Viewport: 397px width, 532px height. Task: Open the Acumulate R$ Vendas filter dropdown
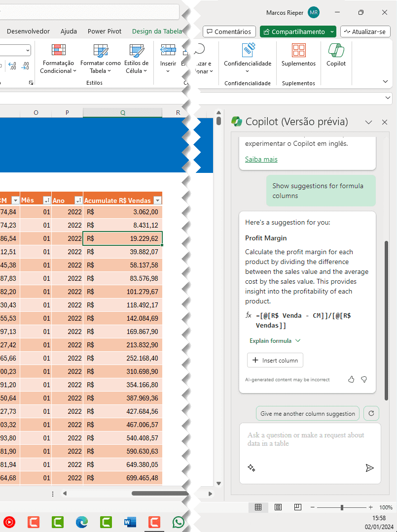(157, 199)
